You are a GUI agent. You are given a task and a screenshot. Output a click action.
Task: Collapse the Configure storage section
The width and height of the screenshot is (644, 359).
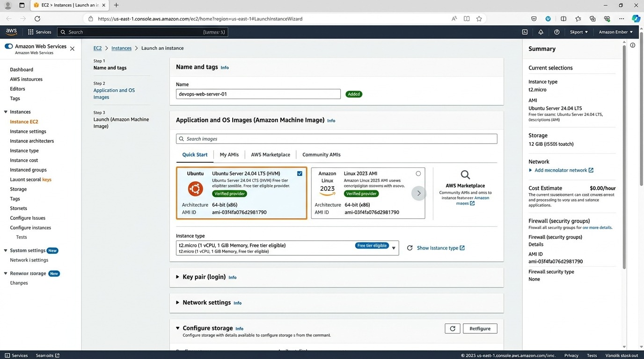tap(177, 328)
